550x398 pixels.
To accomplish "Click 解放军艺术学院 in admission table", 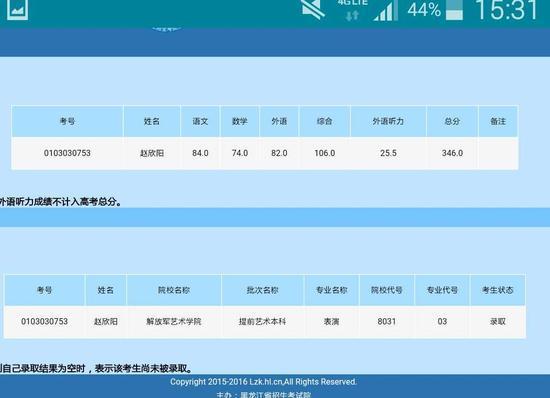I will (174, 322).
